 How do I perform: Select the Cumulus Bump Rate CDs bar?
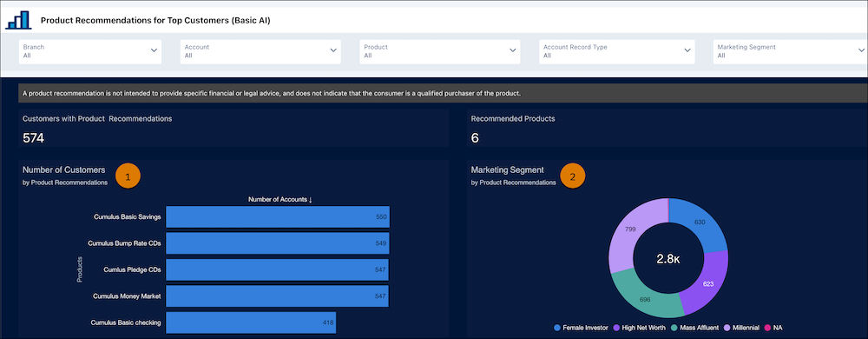278,243
